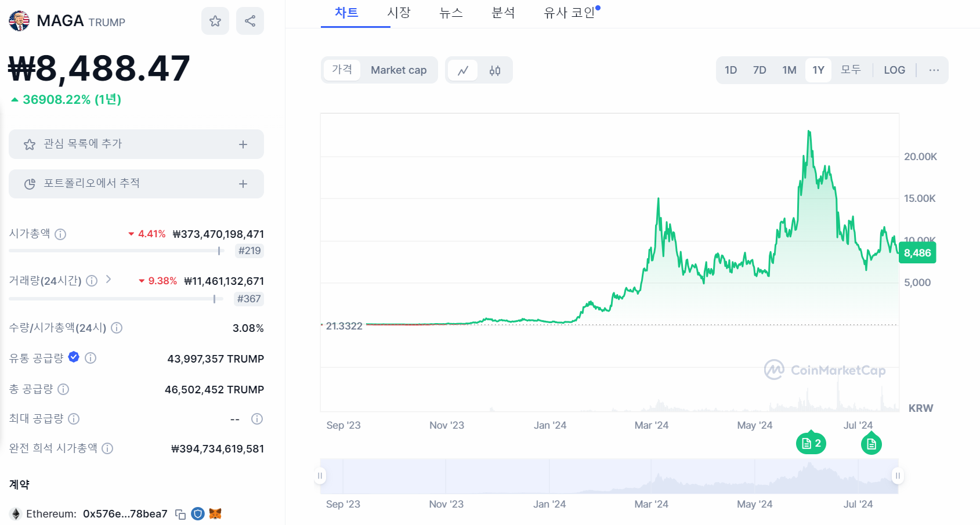This screenshot has width=980, height=525.
Task: Open the chart more options ellipsis
Action: 934,70
